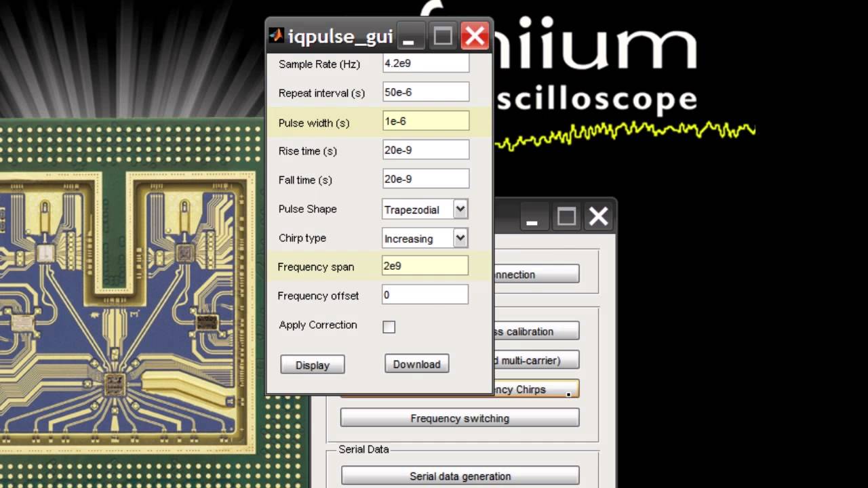Screen dimensions: 868x488
Task: Click the Pulse width (s) label
Action: [314, 123]
